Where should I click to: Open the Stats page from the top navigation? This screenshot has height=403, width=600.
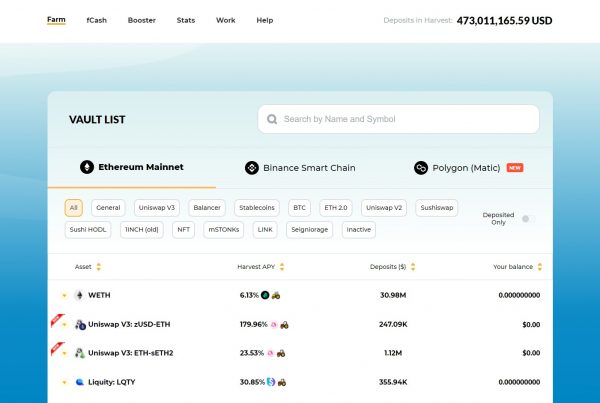pos(186,20)
